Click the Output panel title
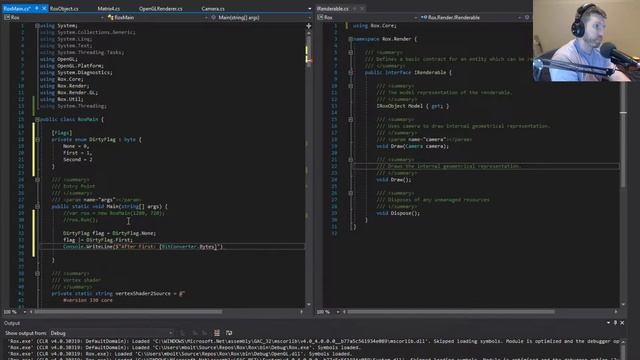Image resolution: width=640 pixels, height=360 pixels. tap(12, 323)
